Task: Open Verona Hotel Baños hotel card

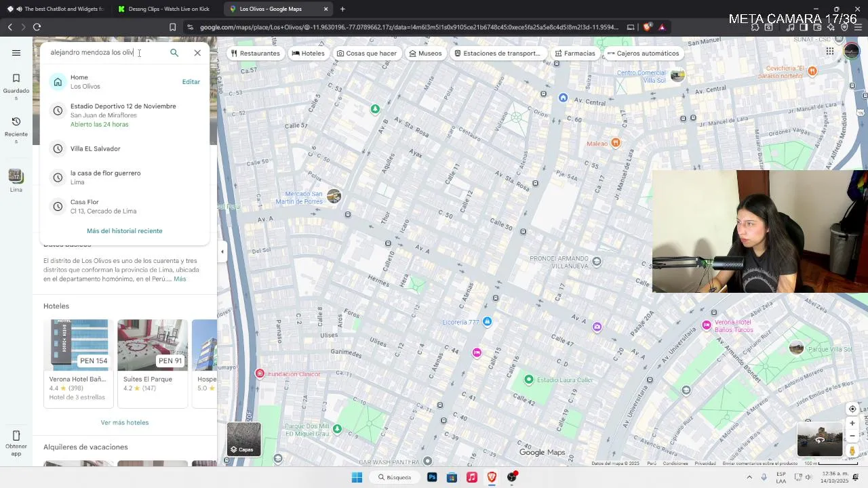Action: point(79,363)
